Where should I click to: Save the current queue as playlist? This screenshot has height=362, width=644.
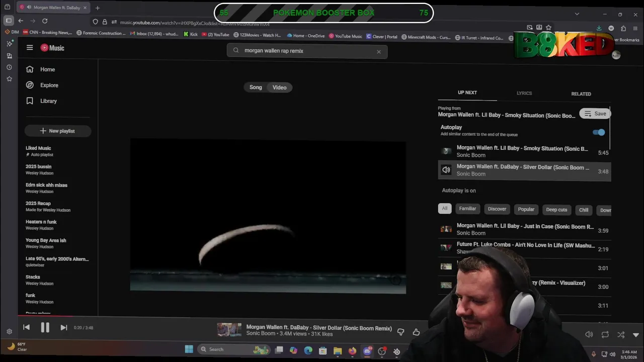[595, 114]
